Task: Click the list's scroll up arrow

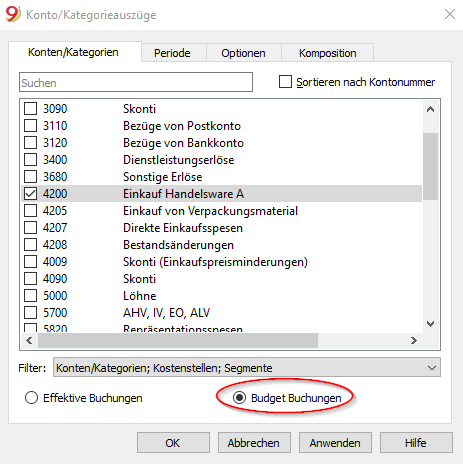Action: [430, 109]
